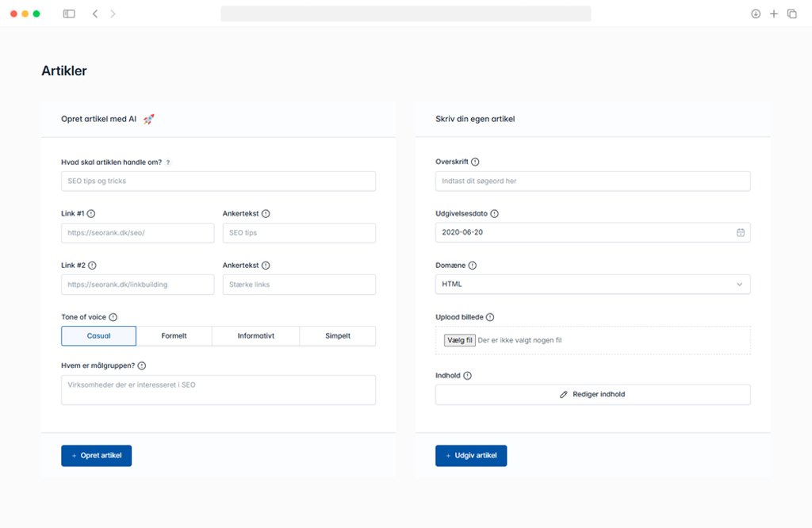Open browser tab overview icon
This screenshot has height=528, width=812.
coord(791,13)
